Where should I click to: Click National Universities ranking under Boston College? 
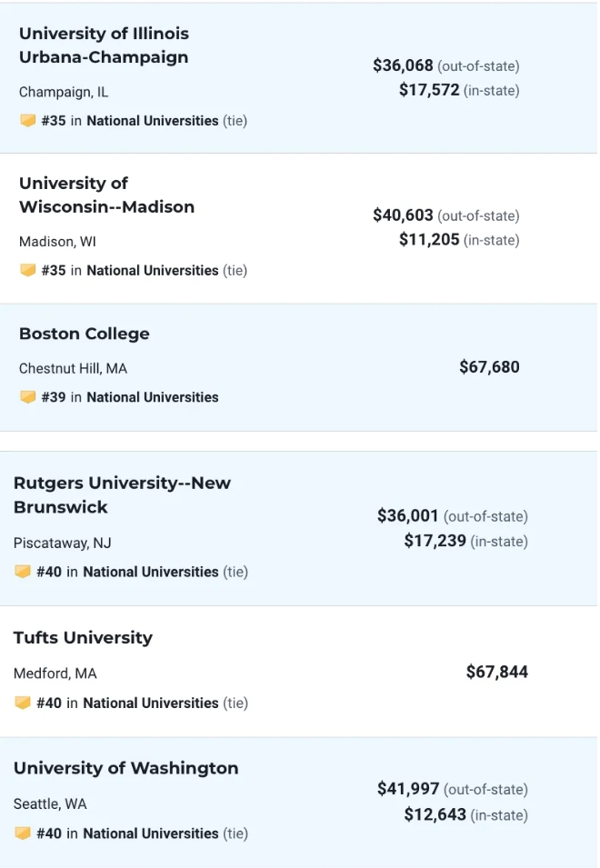[x=152, y=397]
